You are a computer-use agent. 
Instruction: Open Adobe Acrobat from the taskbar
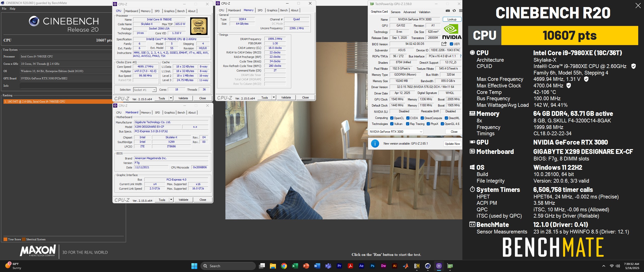click(350, 266)
